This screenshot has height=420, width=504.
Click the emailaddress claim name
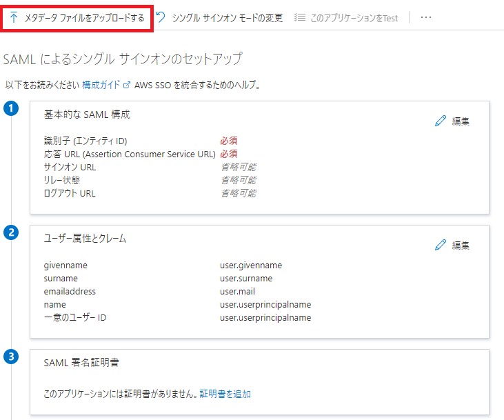tap(70, 291)
